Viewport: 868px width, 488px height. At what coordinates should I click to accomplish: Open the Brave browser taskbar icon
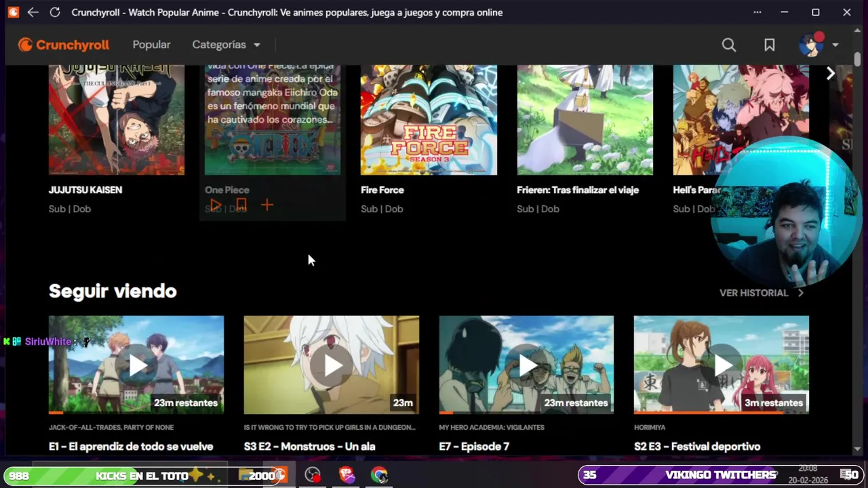[347, 475]
